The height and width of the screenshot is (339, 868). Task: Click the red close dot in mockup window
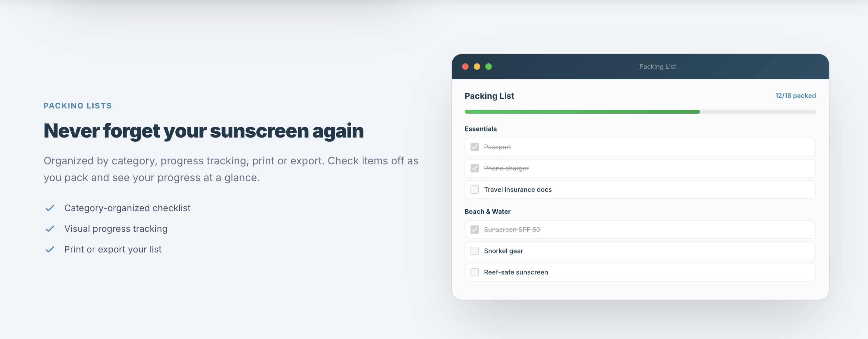click(x=465, y=67)
